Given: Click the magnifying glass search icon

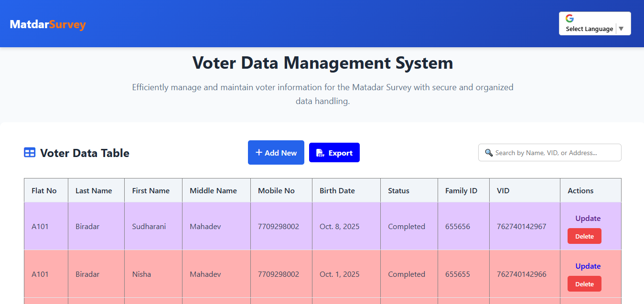Looking at the screenshot, I should [x=489, y=153].
